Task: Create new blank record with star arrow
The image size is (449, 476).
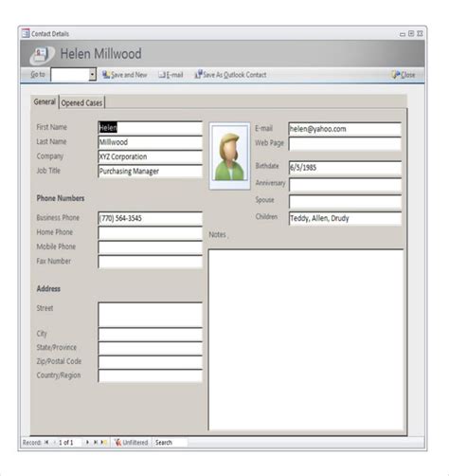Action: [x=103, y=443]
